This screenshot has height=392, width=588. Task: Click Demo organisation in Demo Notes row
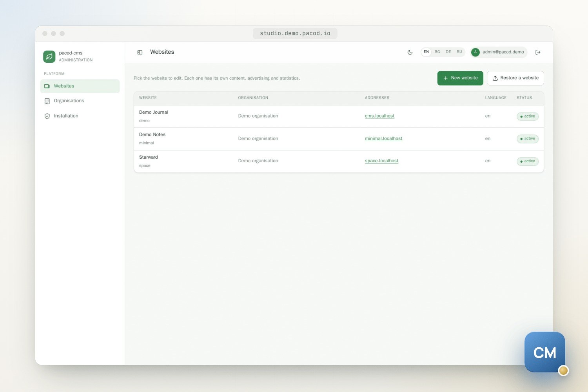click(258, 139)
